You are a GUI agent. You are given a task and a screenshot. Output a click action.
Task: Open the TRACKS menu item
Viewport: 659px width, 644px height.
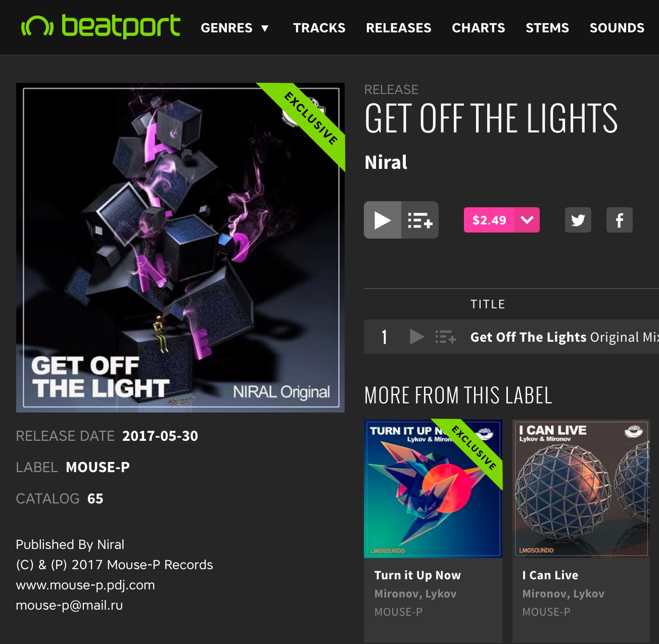pos(319,28)
